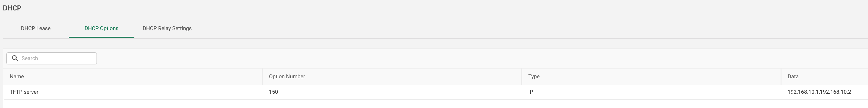Screen dimensions: 868x108
Task: Click the DHCP page heading
Action: point(12,8)
